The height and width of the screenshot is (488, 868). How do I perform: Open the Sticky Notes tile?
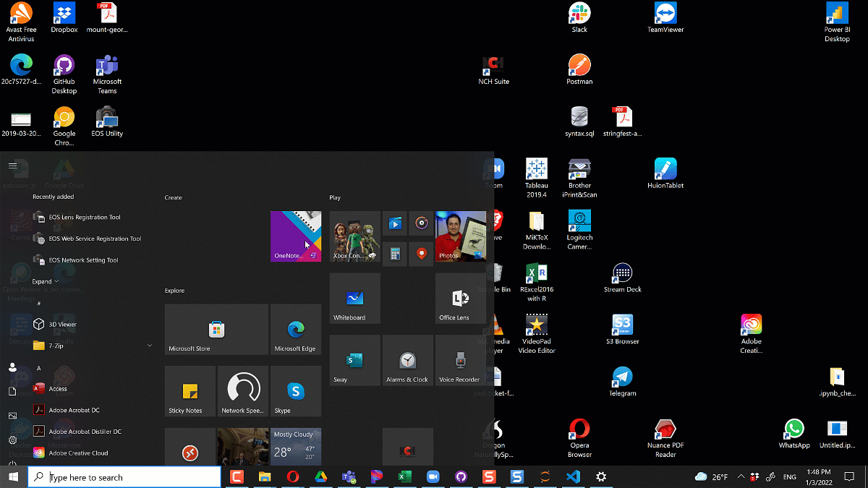click(190, 391)
